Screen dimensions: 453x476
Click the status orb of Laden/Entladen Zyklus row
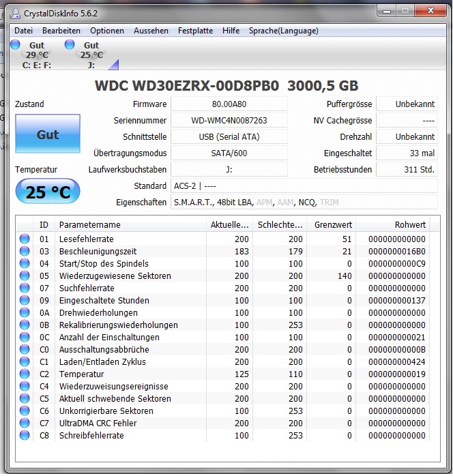pos(25,362)
